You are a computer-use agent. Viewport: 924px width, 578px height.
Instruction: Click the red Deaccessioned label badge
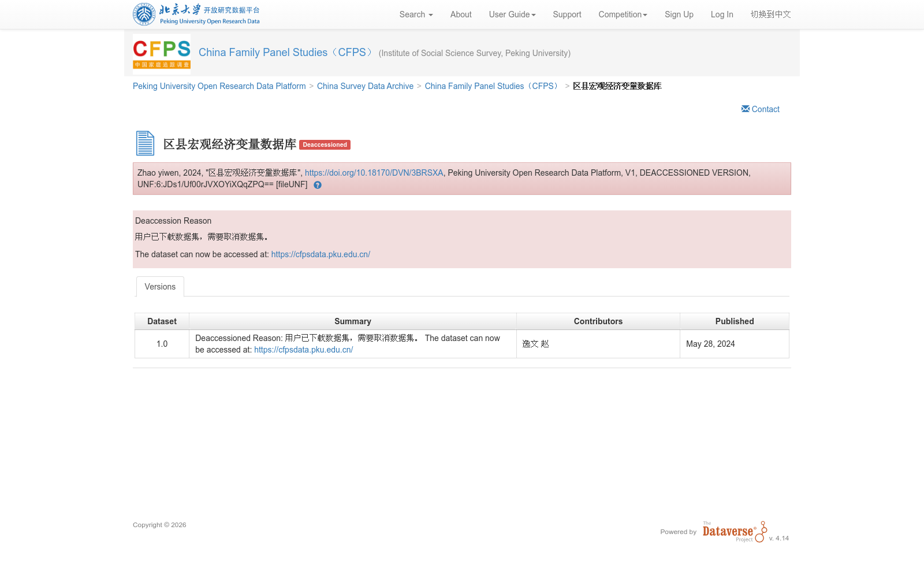325,145
